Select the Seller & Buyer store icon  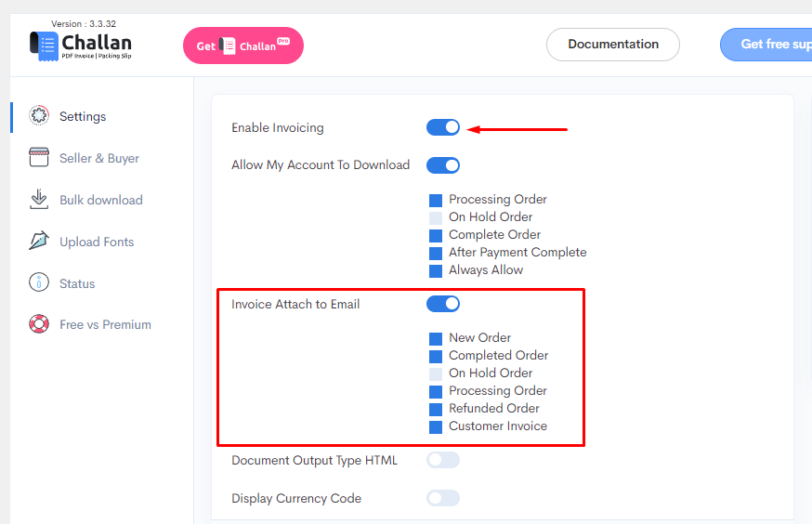pos(39,157)
